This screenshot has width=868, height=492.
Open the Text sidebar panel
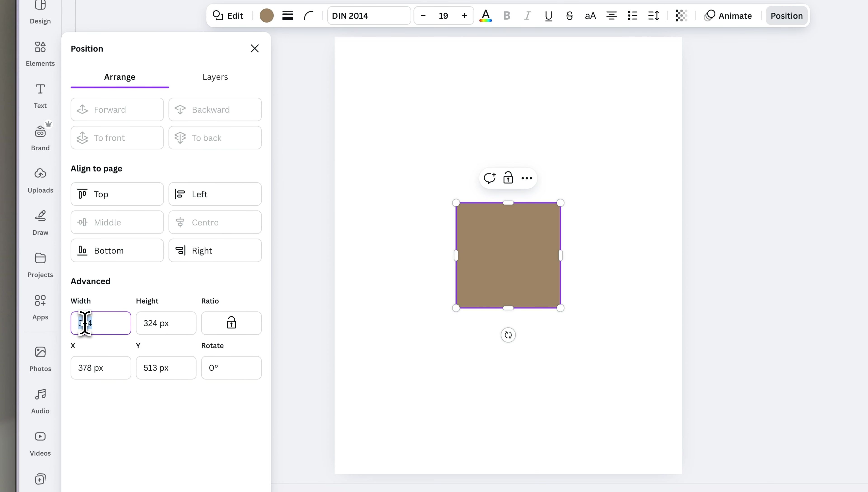tap(40, 96)
